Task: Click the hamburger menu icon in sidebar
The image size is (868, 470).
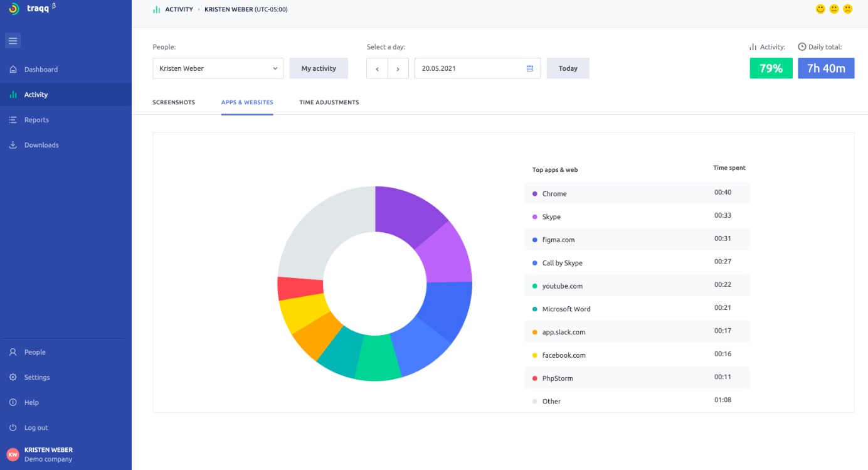Action: click(x=13, y=41)
